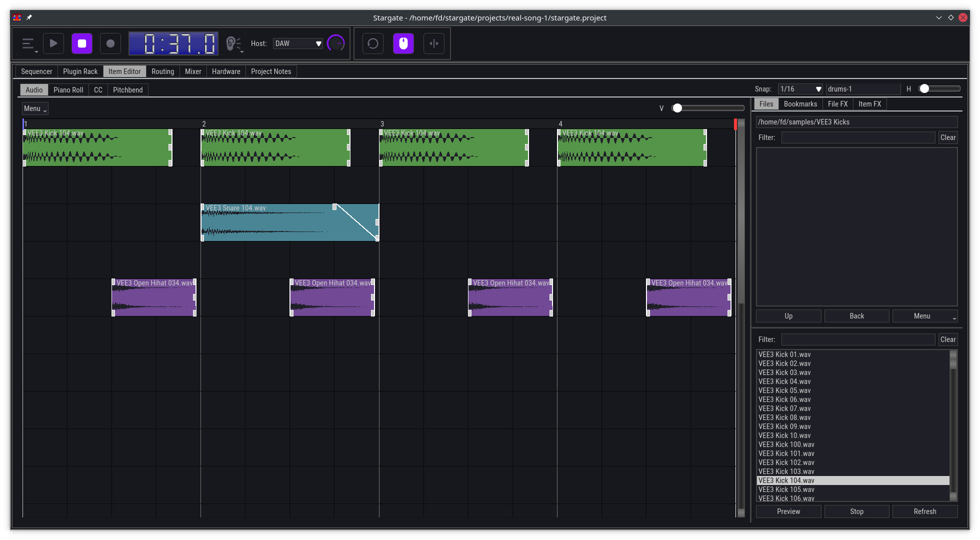Viewport: 980px width, 540px height.
Task: Click the lower file Filter input field
Action: [858, 339]
